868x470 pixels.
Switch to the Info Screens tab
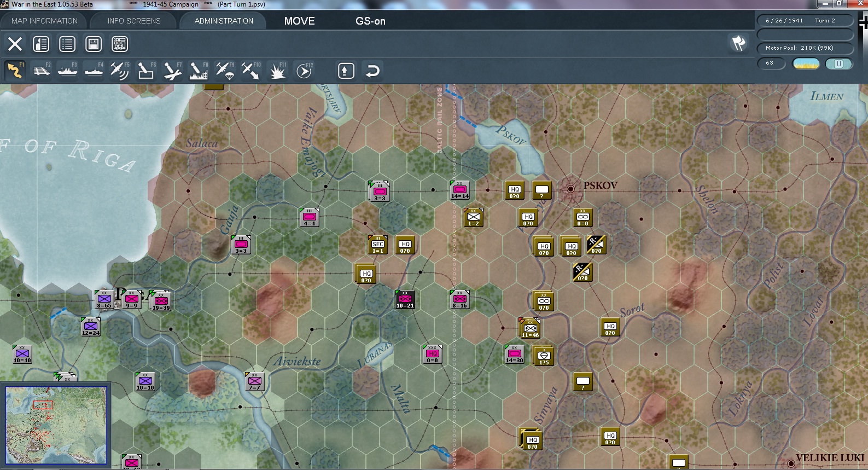point(134,21)
